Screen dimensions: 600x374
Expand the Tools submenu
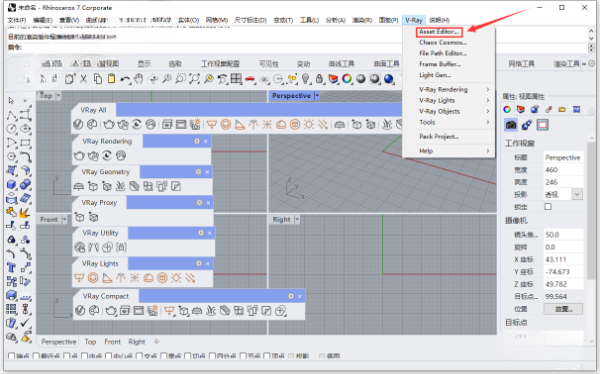(448, 122)
